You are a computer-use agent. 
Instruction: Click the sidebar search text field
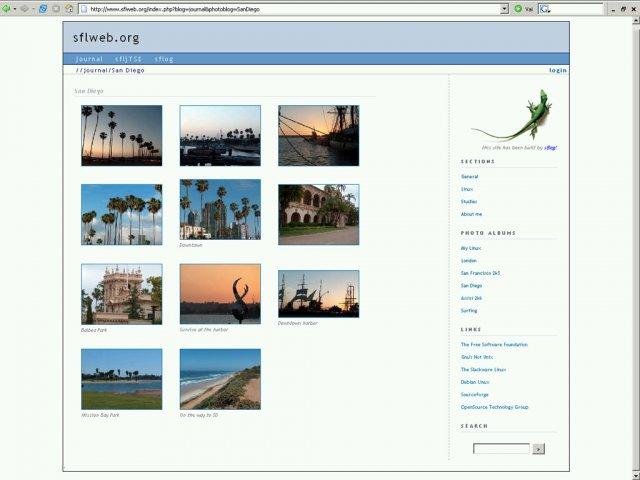click(501, 449)
